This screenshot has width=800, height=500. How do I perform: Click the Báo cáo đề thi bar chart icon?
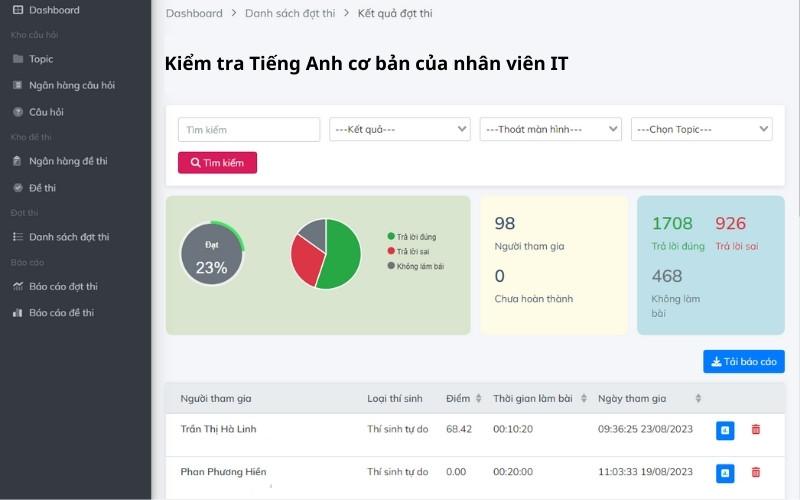pos(18,312)
